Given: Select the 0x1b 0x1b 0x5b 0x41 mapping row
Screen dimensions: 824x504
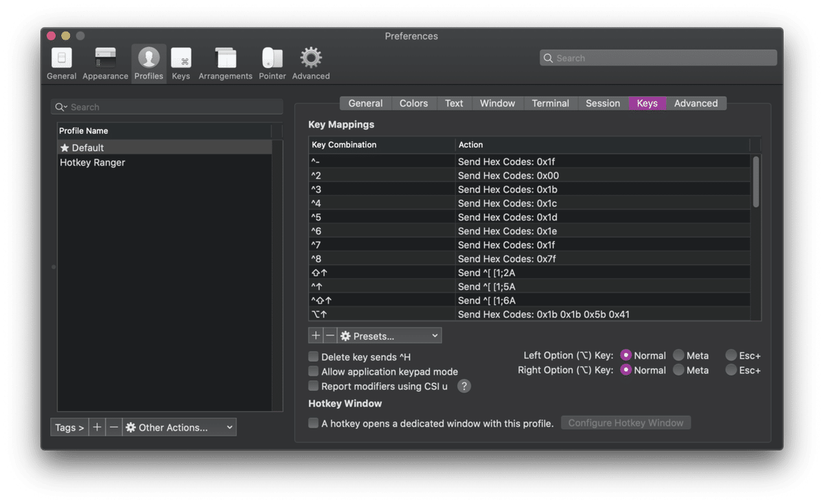Looking at the screenshot, I should (529, 314).
